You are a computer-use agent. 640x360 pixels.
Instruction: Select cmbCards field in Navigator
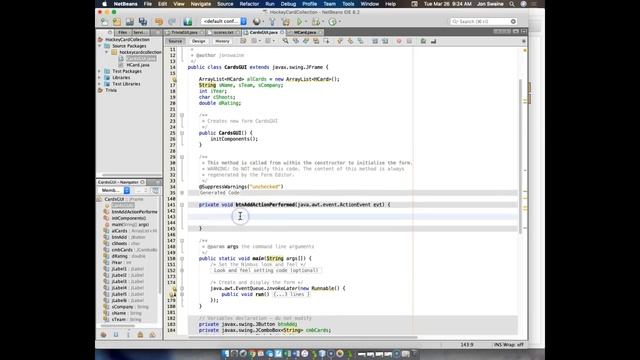pos(134,250)
